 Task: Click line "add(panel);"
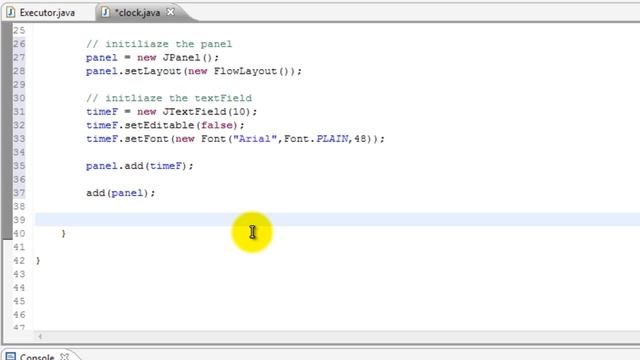[x=120, y=193]
